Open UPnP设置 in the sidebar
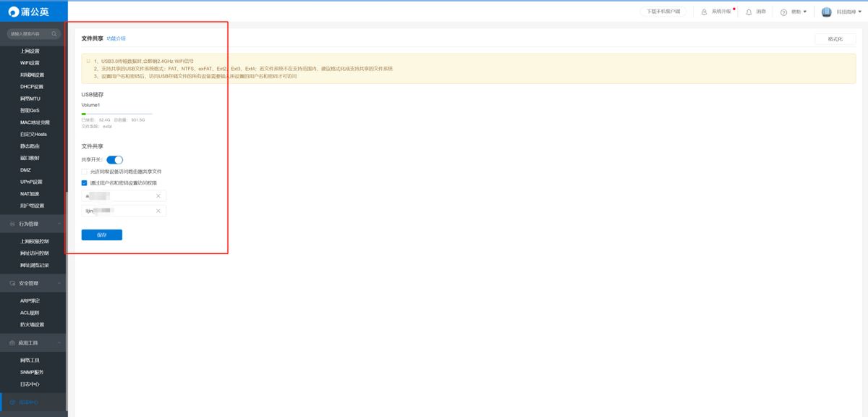 [x=31, y=182]
